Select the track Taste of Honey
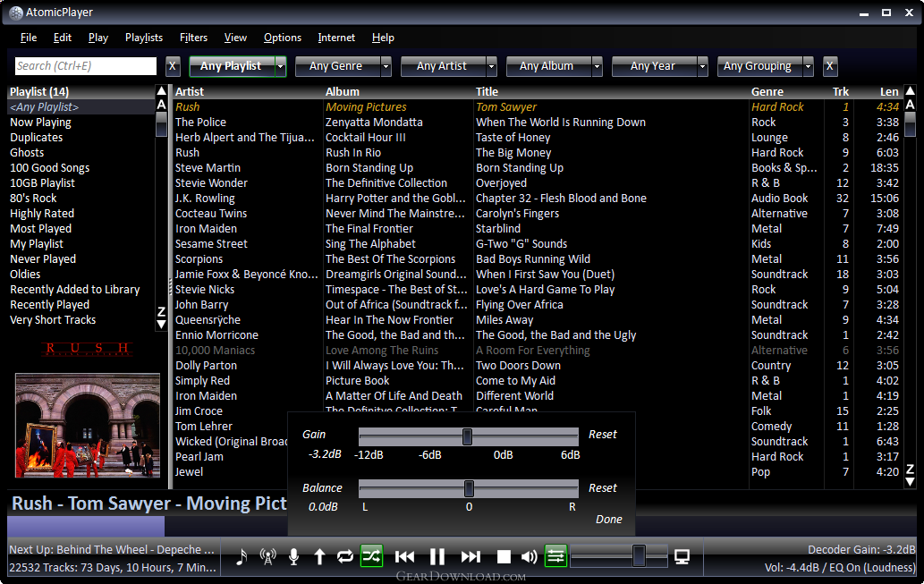The height and width of the screenshot is (584, 924). (513, 138)
